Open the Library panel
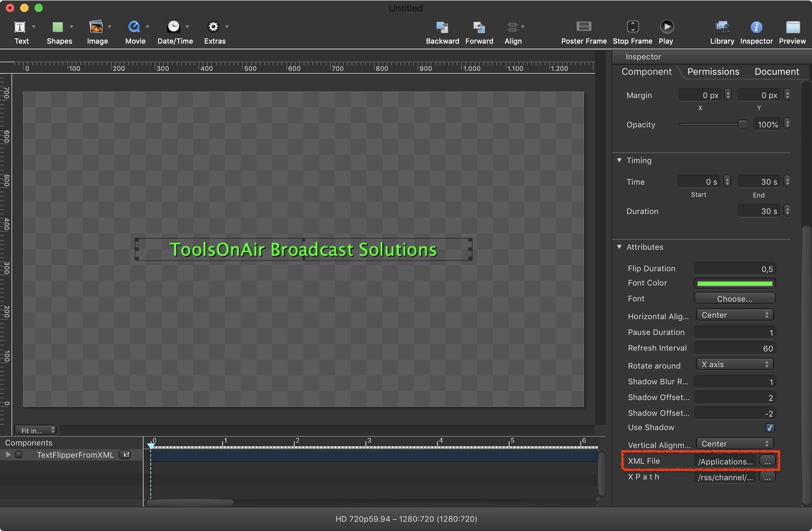Screen dimensions: 812x531 [x=722, y=27]
